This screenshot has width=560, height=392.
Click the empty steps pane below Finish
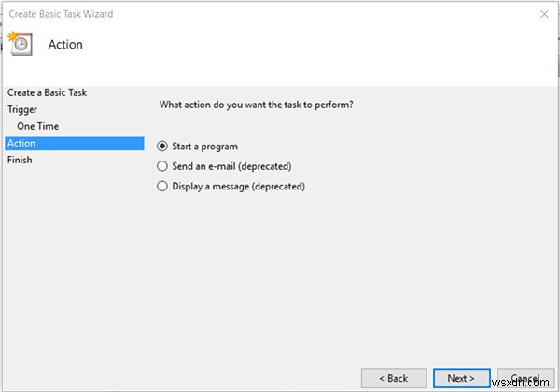(75, 271)
